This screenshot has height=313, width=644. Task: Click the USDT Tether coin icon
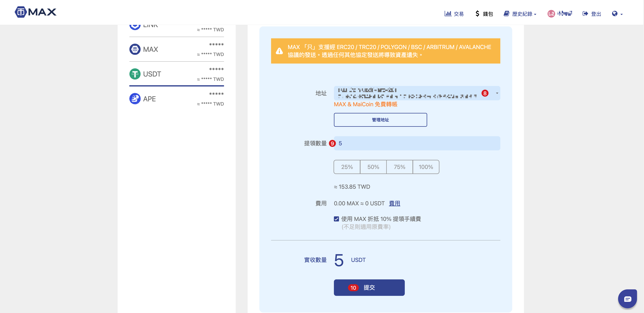tap(135, 74)
